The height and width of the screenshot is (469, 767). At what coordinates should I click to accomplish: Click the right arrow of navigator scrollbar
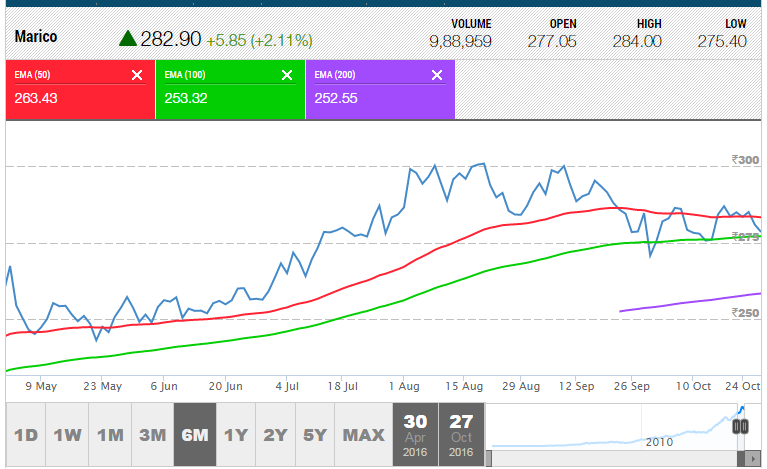pyautogui.click(x=752, y=459)
